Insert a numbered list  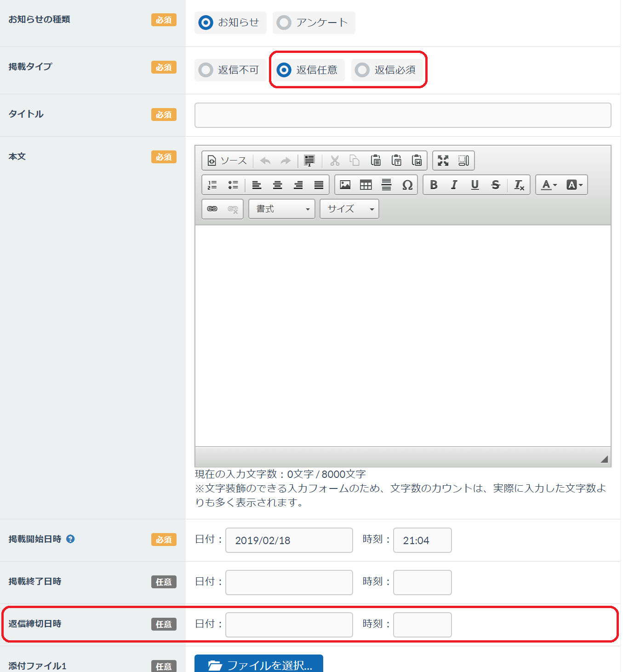212,185
